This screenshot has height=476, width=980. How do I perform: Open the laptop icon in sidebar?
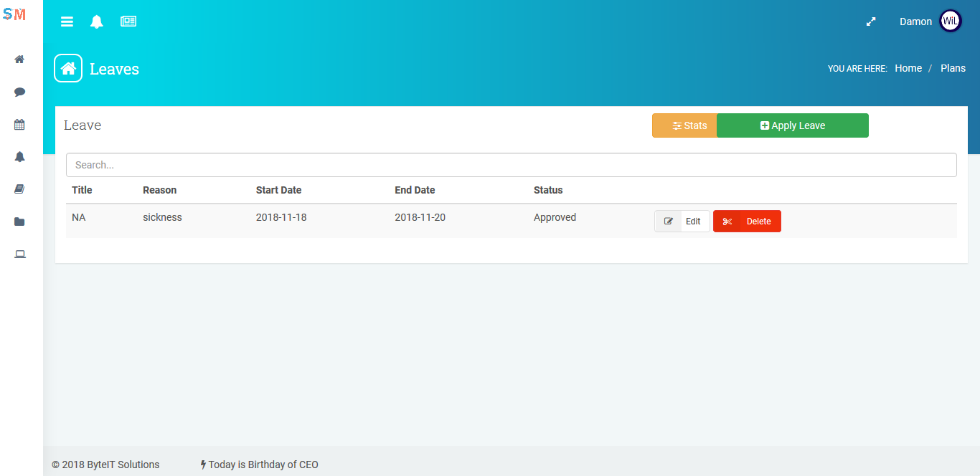[x=20, y=254]
